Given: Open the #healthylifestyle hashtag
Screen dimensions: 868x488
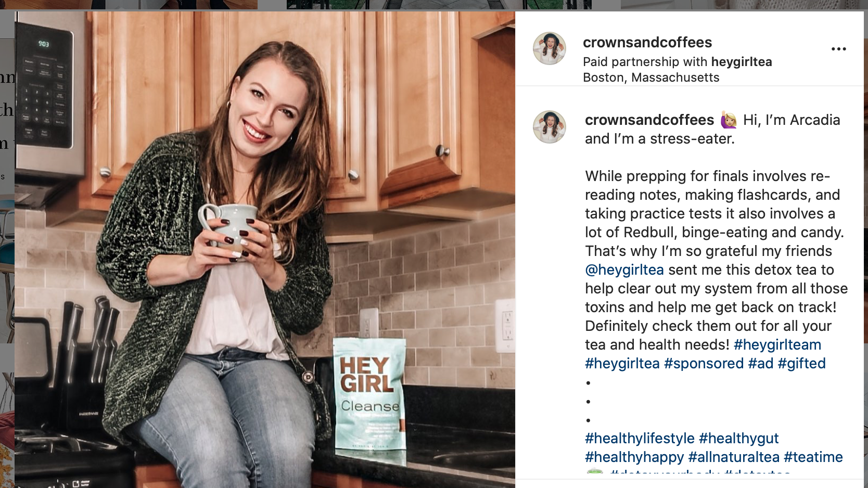Looking at the screenshot, I should (640, 439).
